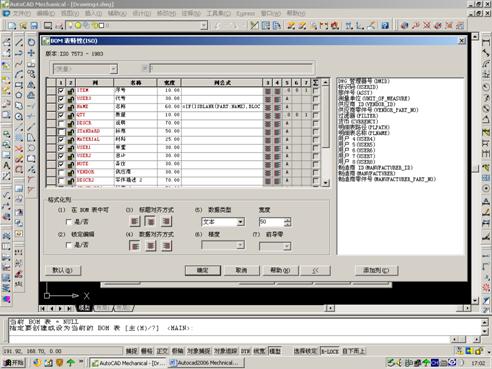Click the 默认(D) button
This screenshot has width=492, height=369.
coord(63,270)
